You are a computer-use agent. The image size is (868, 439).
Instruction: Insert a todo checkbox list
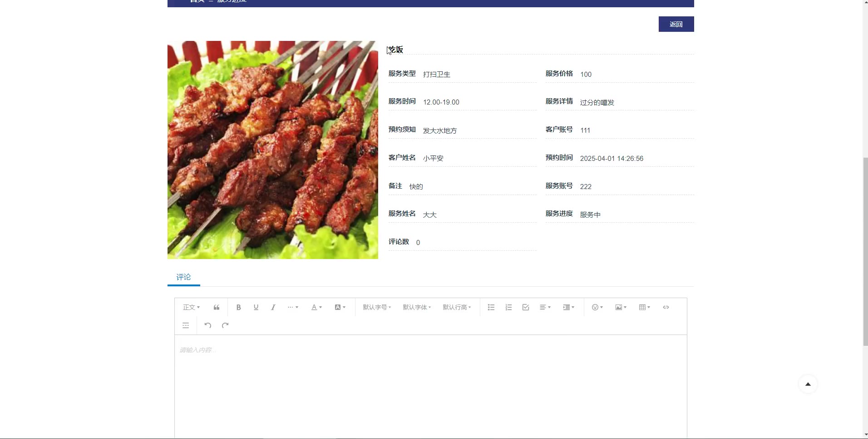coord(526,307)
